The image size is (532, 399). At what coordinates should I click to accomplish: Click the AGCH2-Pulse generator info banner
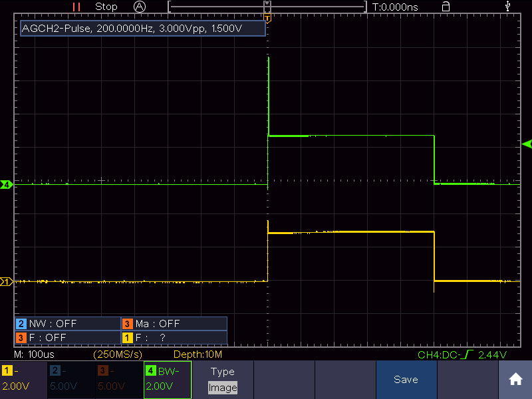pos(143,29)
